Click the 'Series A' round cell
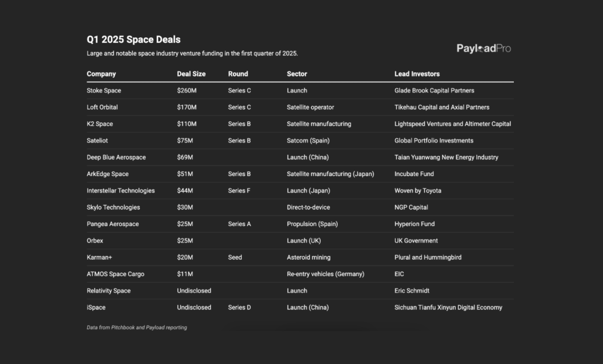Image resolution: width=603 pixels, height=364 pixels. pyautogui.click(x=239, y=224)
